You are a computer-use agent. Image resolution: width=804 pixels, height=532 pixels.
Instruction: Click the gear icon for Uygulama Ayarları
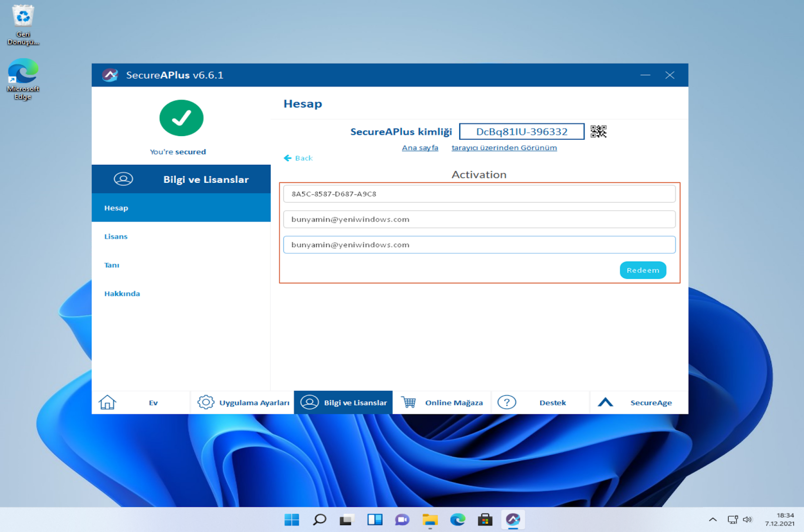point(206,402)
